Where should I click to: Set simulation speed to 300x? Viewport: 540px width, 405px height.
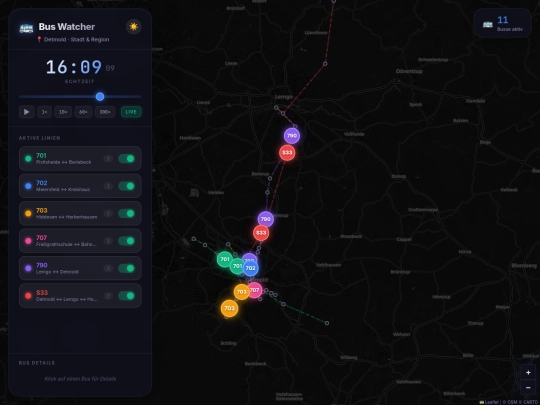[105, 112]
